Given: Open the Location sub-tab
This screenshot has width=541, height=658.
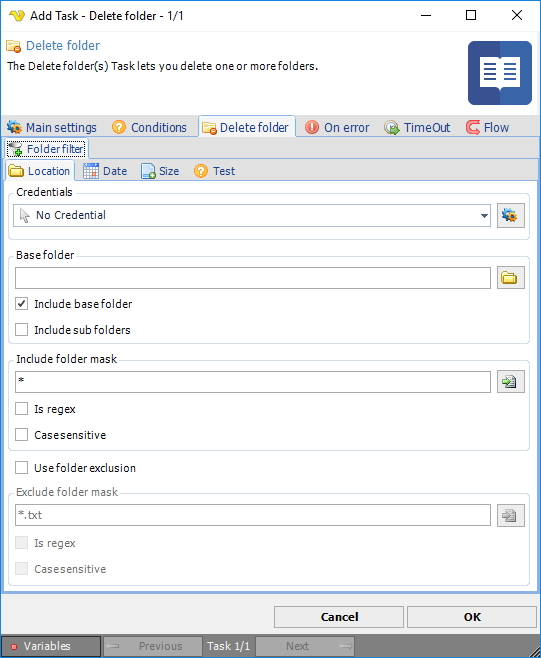Looking at the screenshot, I should point(39,171).
